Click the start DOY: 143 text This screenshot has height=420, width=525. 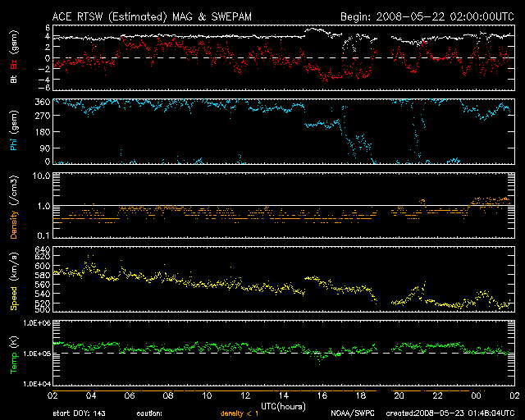tap(79, 413)
